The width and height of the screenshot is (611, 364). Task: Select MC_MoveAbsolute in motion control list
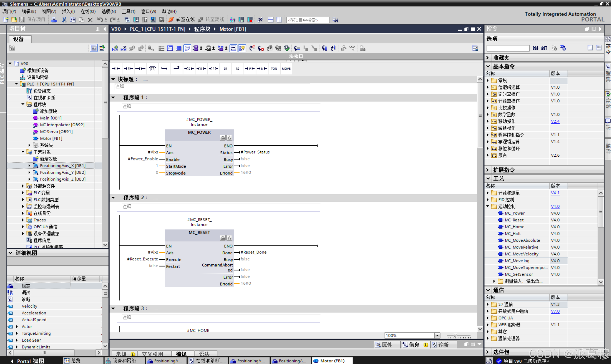click(x=522, y=240)
